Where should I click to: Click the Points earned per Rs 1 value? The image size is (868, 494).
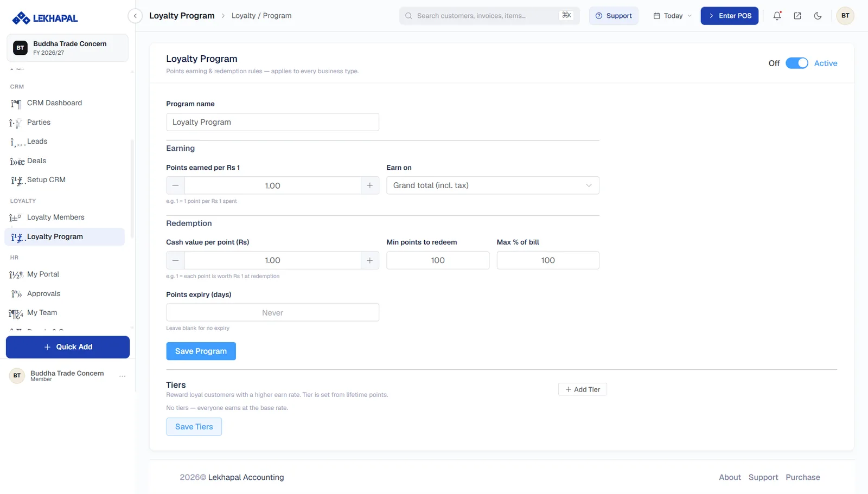pyautogui.click(x=272, y=185)
